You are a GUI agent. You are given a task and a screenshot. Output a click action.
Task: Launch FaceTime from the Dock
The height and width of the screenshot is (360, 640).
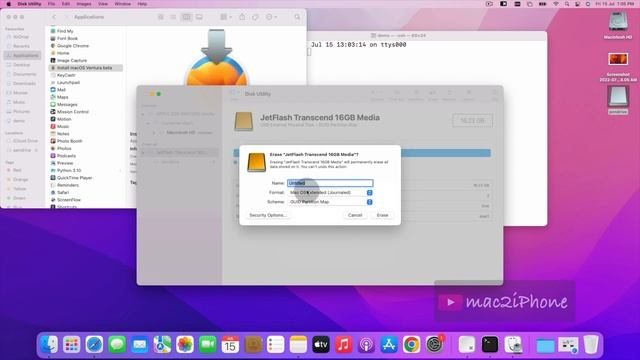[x=207, y=344]
